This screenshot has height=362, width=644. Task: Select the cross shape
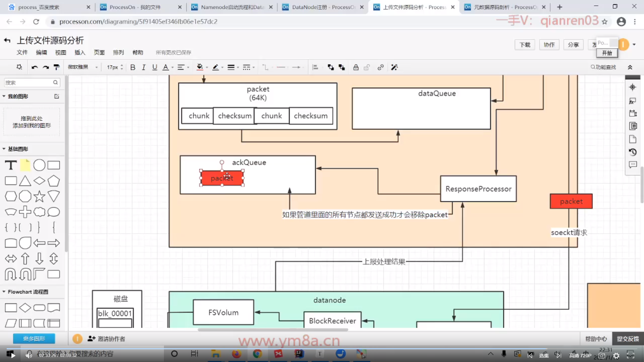click(x=25, y=212)
